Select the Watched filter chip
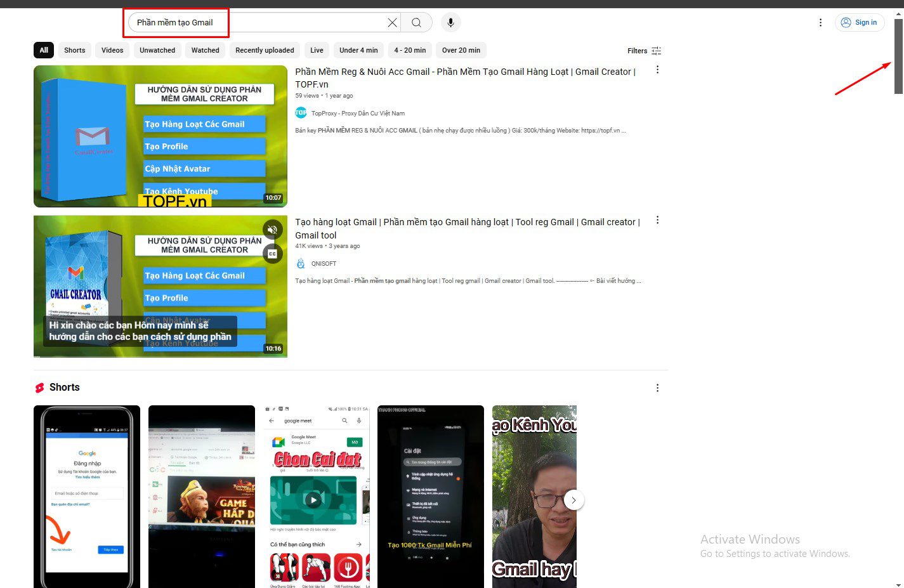904x588 pixels. [205, 50]
